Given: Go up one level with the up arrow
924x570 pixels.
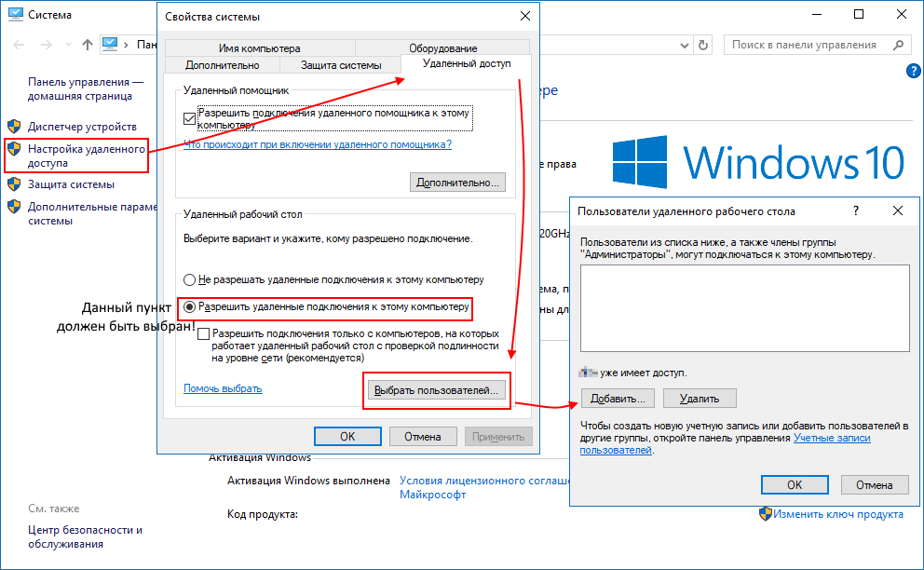Looking at the screenshot, I should click(88, 45).
